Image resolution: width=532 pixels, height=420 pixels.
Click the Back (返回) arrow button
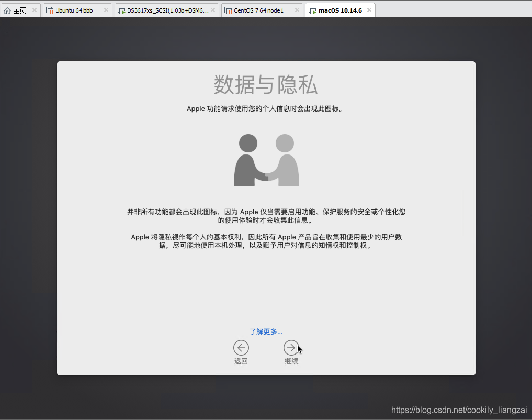(241, 348)
